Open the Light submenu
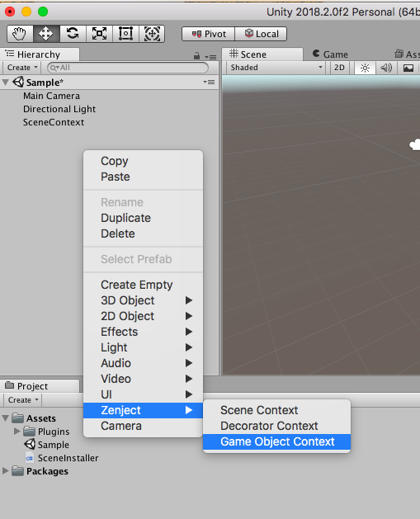The image size is (420, 519). coord(143,347)
